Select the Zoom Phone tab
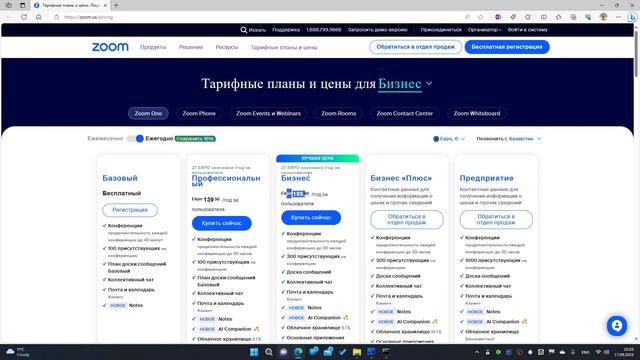The height and width of the screenshot is (360, 640). pyautogui.click(x=199, y=113)
